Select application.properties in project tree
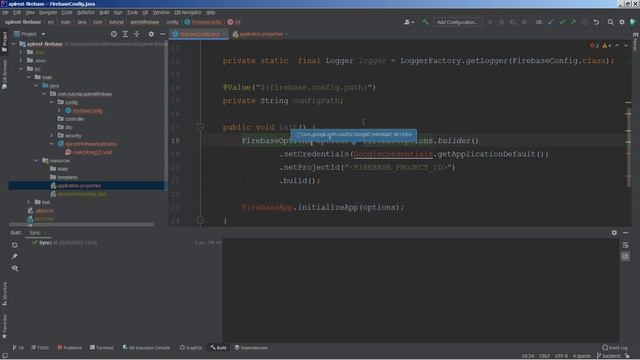The image size is (640, 360). (79, 186)
